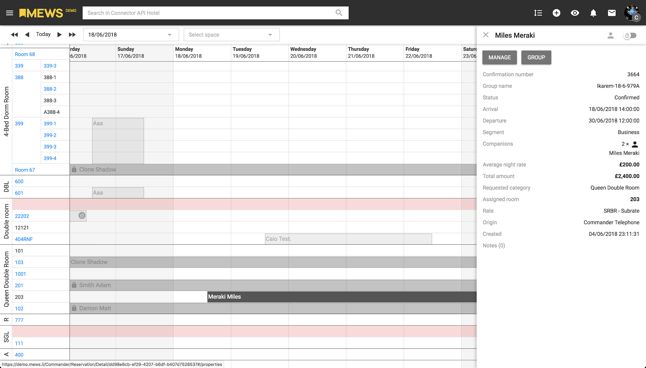The width and height of the screenshot is (646, 368).
Task: Open the hamburger main menu
Action: tap(9, 13)
